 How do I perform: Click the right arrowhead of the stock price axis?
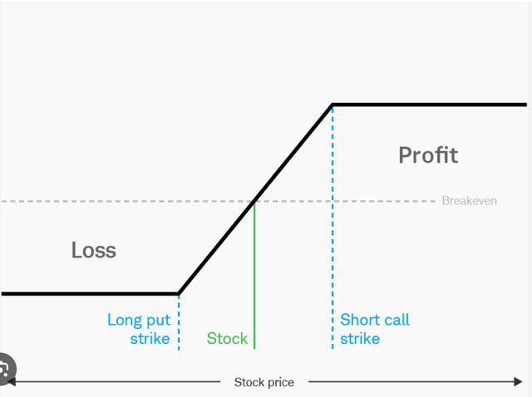tap(518, 382)
